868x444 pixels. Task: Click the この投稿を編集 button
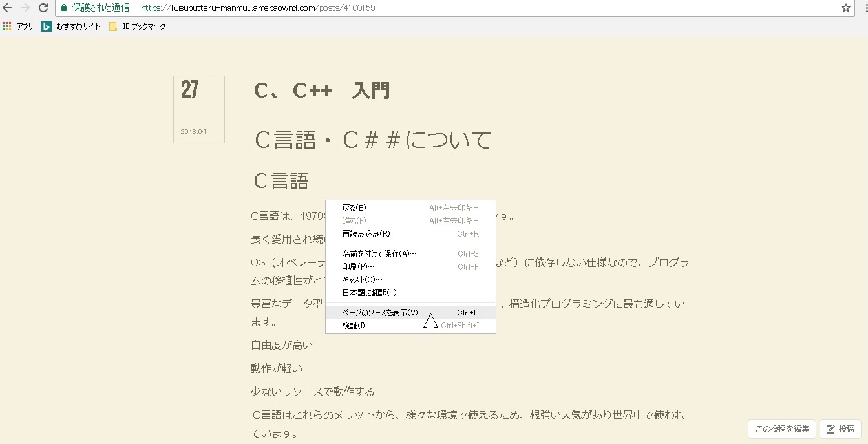(781, 429)
